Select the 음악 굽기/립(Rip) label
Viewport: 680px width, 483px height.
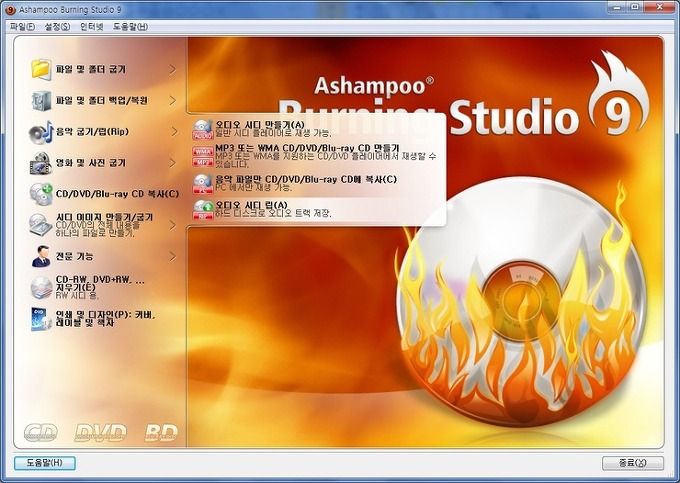coord(92,132)
